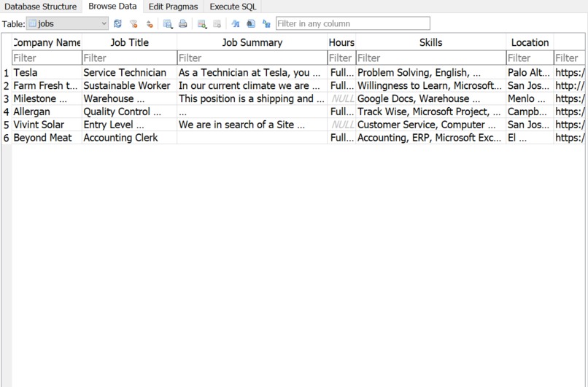Sort by Job Title column header
Viewport: 588px width, 387px height.
(x=129, y=42)
